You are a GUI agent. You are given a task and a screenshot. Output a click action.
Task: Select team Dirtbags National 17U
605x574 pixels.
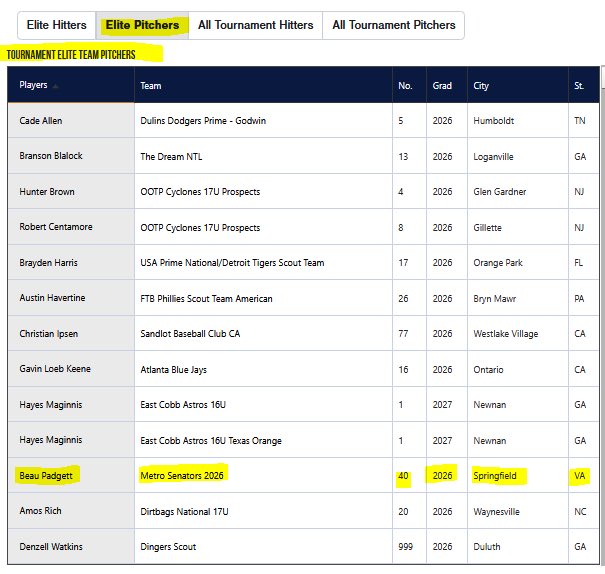(184, 512)
